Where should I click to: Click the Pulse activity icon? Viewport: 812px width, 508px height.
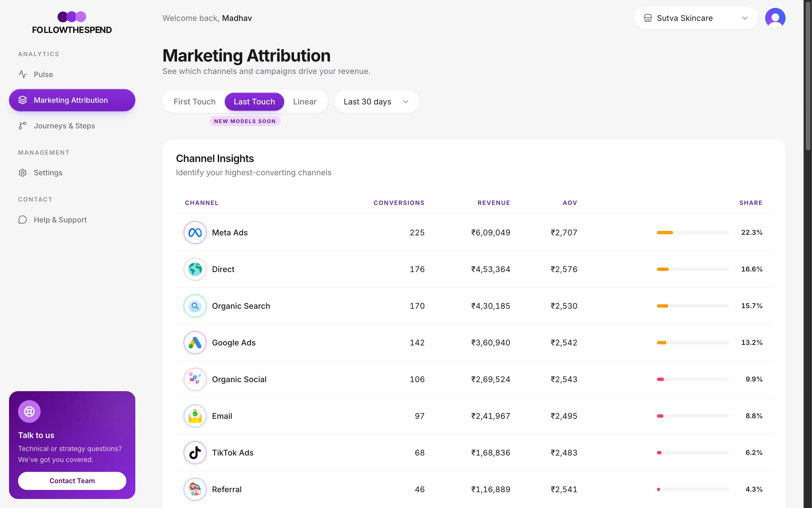23,74
